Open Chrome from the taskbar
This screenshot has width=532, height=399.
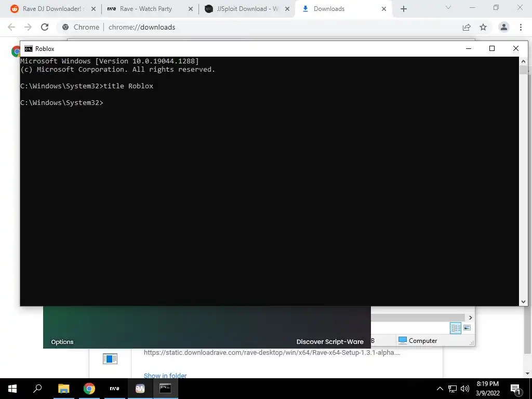pos(89,389)
